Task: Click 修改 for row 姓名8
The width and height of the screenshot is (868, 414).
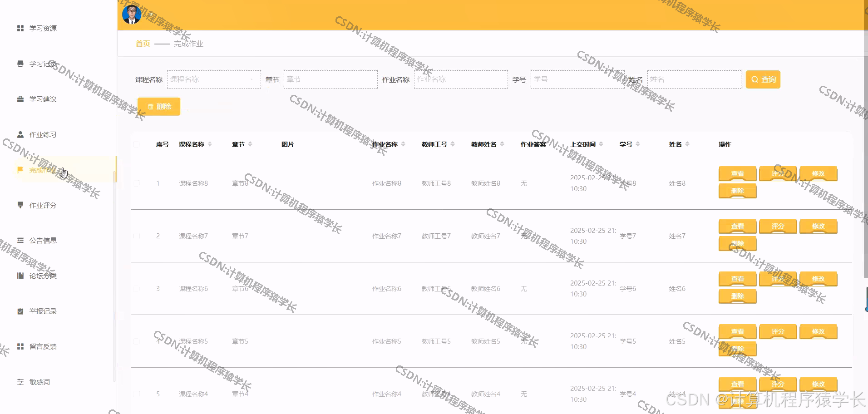Action: pos(818,173)
